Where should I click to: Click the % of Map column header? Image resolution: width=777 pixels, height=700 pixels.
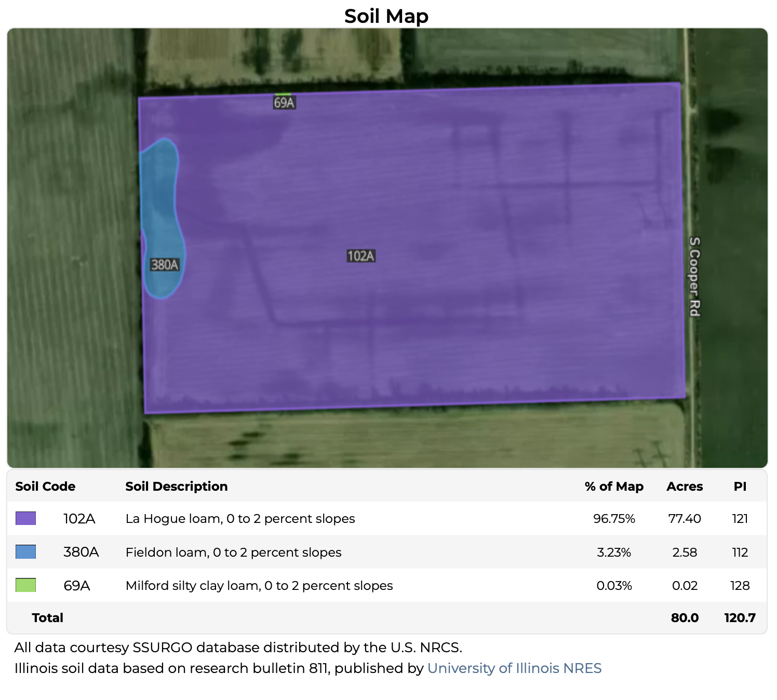614,487
